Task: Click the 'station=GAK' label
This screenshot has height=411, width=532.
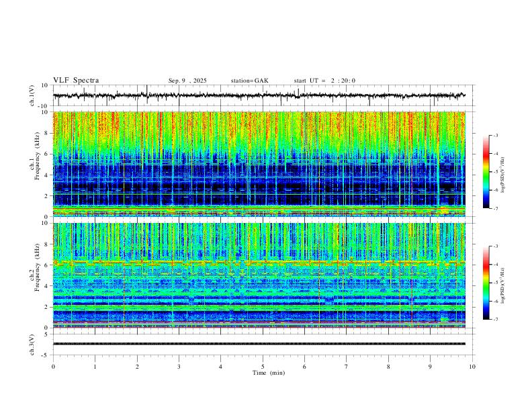Action: (x=249, y=81)
